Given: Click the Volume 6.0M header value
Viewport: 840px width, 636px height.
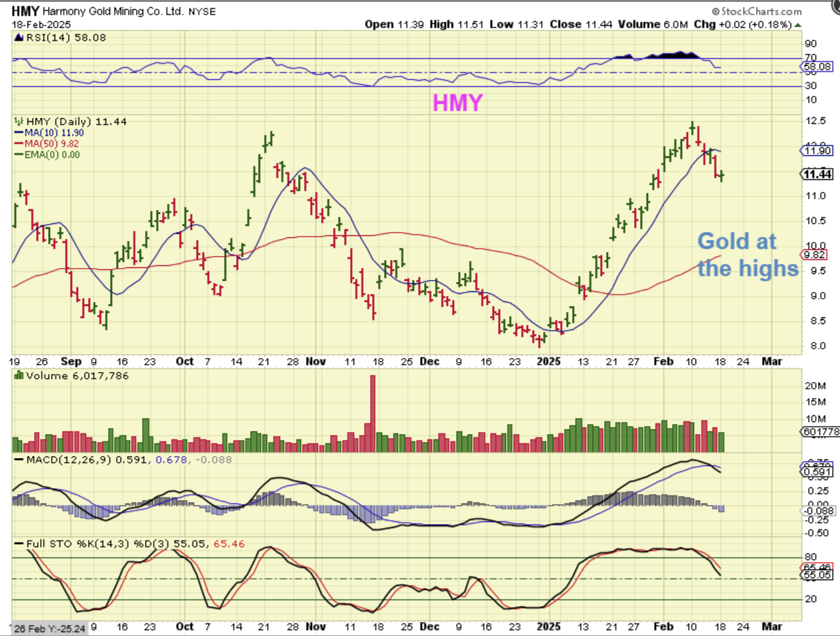Looking at the screenshot, I should [653, 24].
